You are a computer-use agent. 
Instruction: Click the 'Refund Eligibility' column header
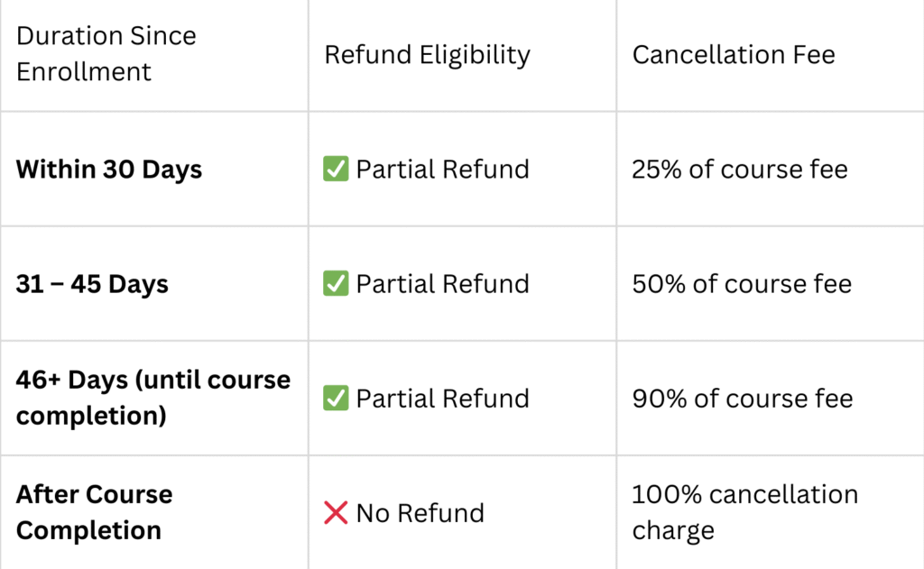(x=427, y=54)
